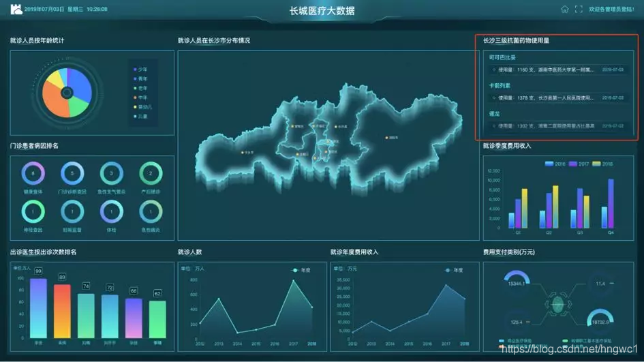Click the first ring in bottom cause row

[x=33, y=211]
